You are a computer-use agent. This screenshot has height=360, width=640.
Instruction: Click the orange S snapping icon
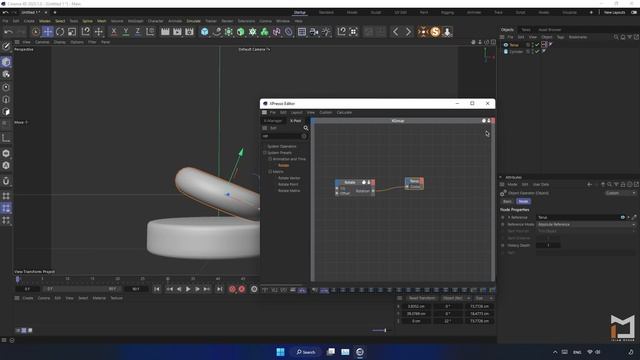435,31
